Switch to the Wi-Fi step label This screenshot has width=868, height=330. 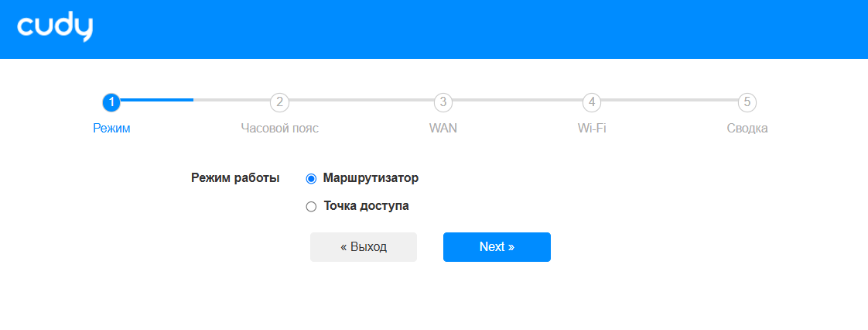[x=591, y=129]
